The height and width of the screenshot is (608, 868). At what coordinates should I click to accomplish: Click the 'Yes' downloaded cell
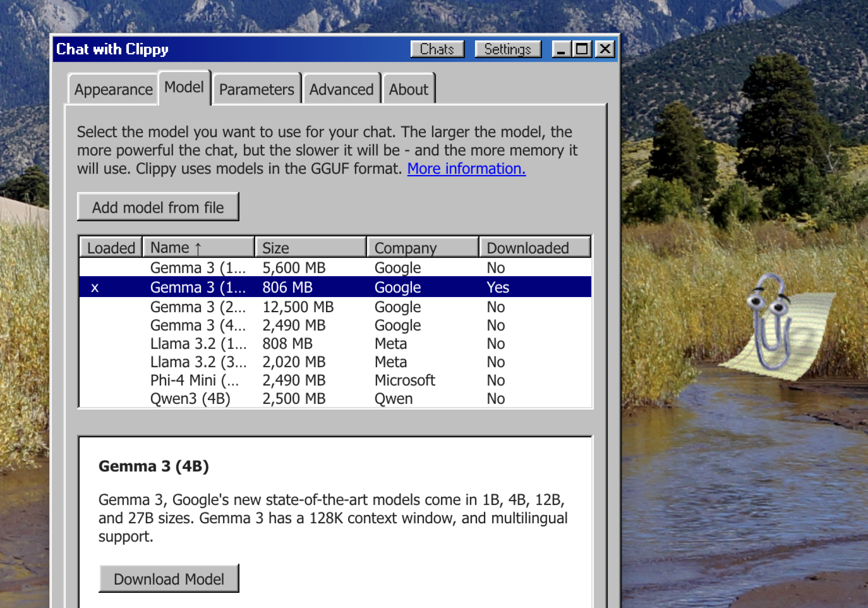(498, 287)
